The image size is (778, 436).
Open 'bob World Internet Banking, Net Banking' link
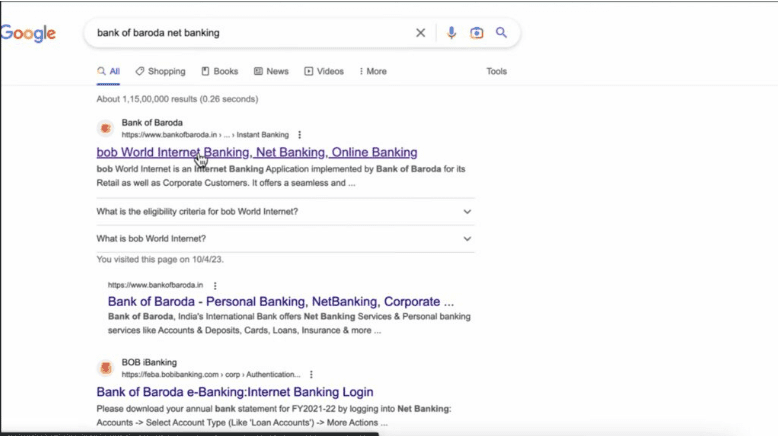pyautogui.click(x=257, y=152)
